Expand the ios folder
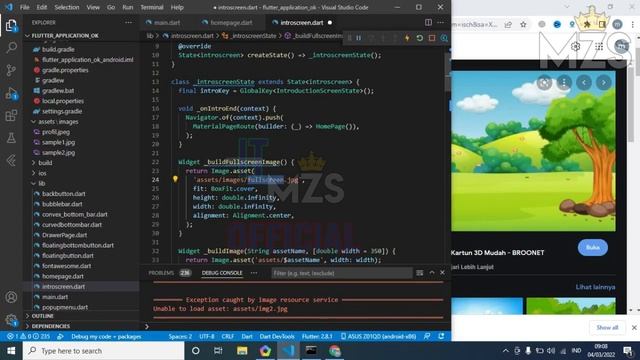 pyautogui.click(x=42, y=173)
